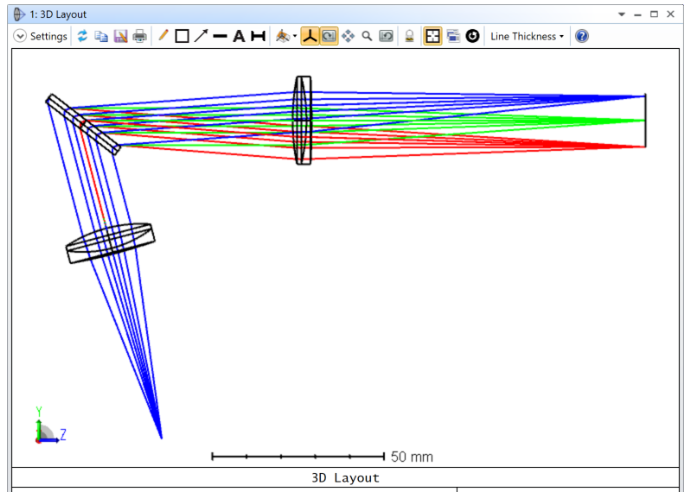
Task: Select the H-shaped measure tool
Action: click(258, 36)
